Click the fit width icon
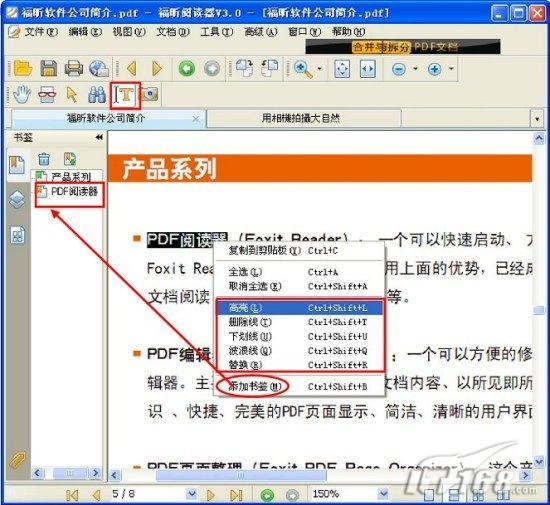 (x=368, y=69)
